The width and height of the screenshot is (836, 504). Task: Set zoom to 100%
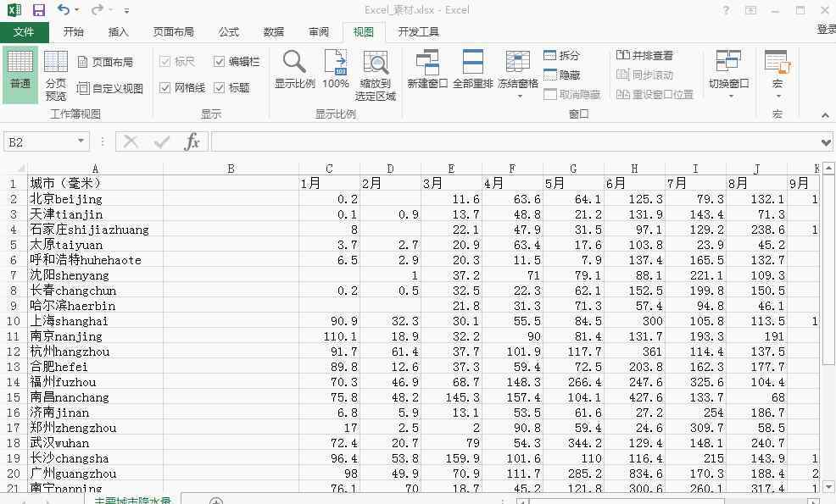coord(336,69)
